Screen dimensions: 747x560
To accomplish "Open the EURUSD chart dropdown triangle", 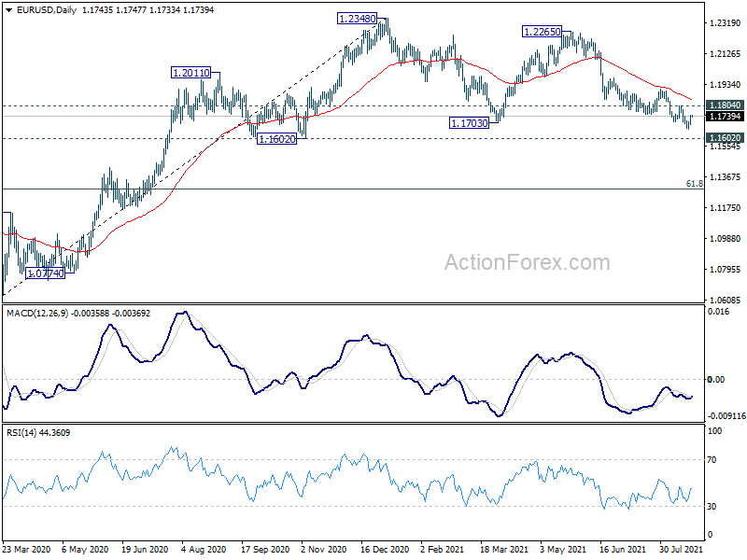I will coord(9,10).
